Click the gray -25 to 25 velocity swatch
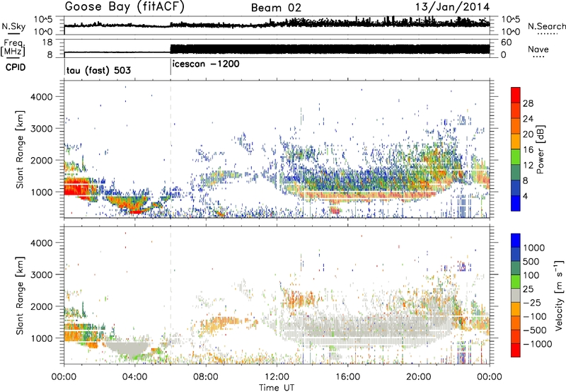The width and height of the screenshot is (566, 392). click(x=516, y=295)
